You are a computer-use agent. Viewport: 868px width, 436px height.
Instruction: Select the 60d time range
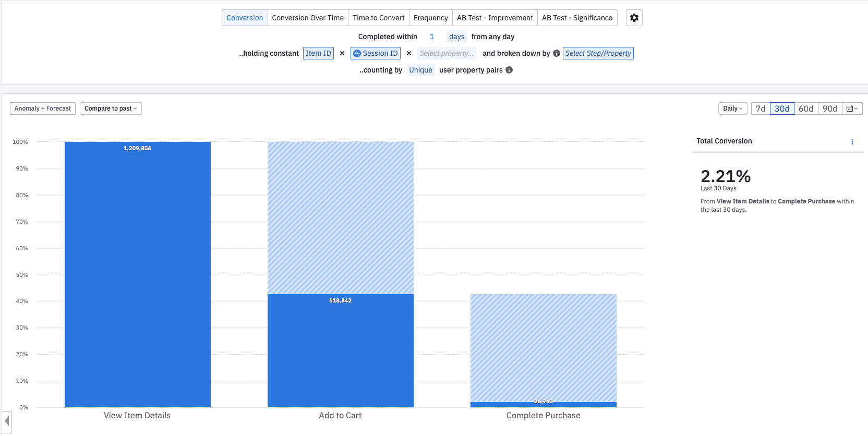point(805,108)
